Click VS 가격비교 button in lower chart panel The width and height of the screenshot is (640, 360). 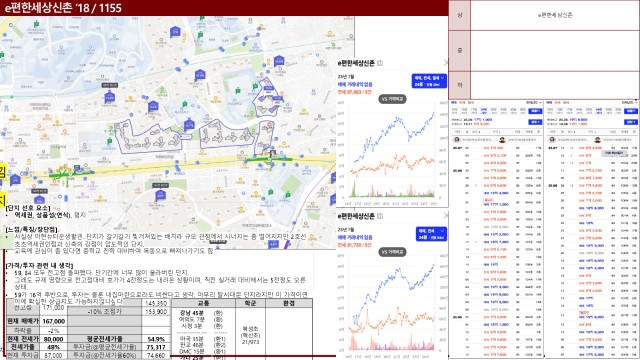click(392, 252)
